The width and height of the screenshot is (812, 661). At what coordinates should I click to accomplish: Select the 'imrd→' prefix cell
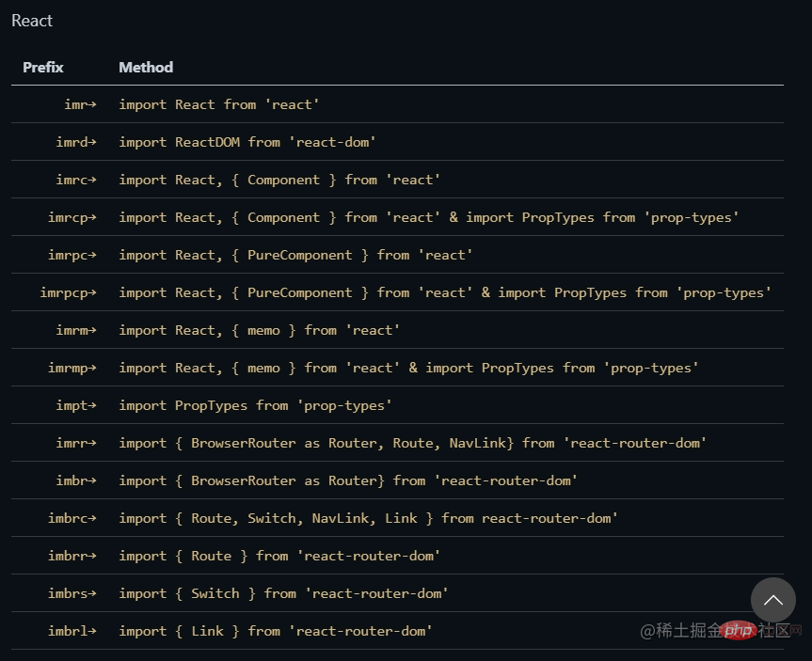[x=76, y=142]
